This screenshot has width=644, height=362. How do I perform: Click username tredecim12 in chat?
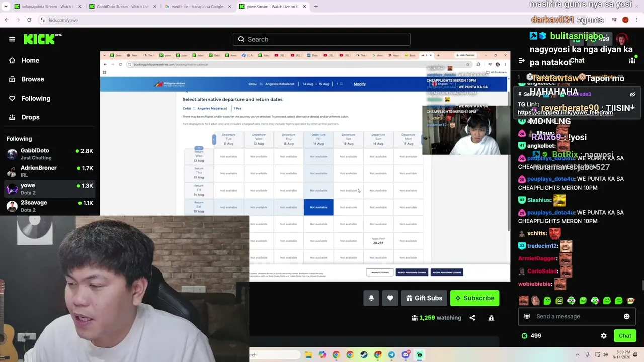point(542,246)
